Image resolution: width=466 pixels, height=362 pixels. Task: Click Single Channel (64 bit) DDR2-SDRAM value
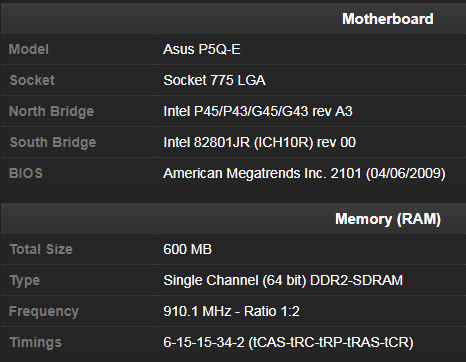[x=283, y=280]
